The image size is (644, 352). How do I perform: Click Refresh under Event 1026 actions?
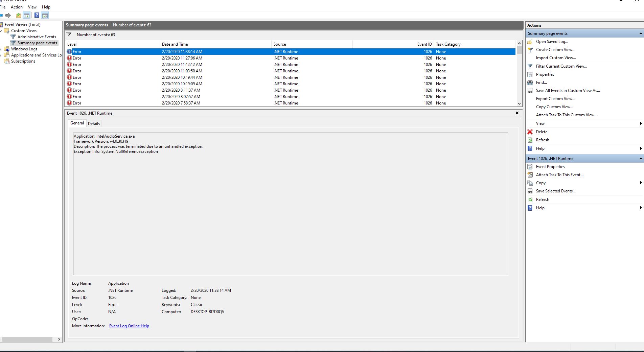(543, 200)
